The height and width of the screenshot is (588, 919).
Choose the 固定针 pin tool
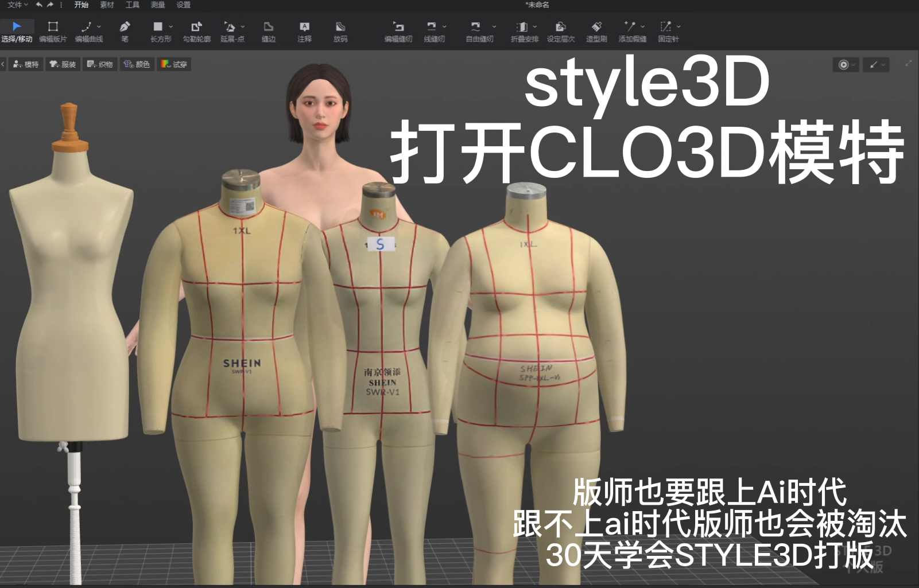click(x=667, y=32)
